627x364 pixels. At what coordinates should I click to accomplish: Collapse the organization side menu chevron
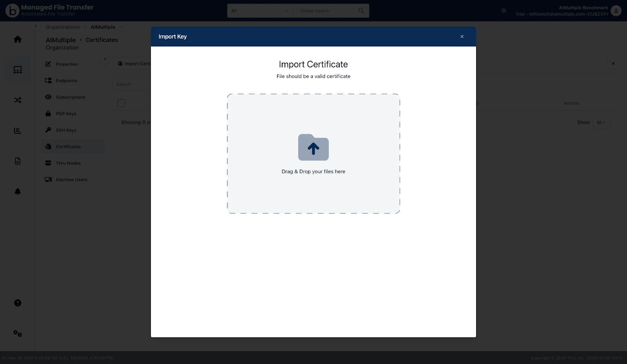coord(105,59)
